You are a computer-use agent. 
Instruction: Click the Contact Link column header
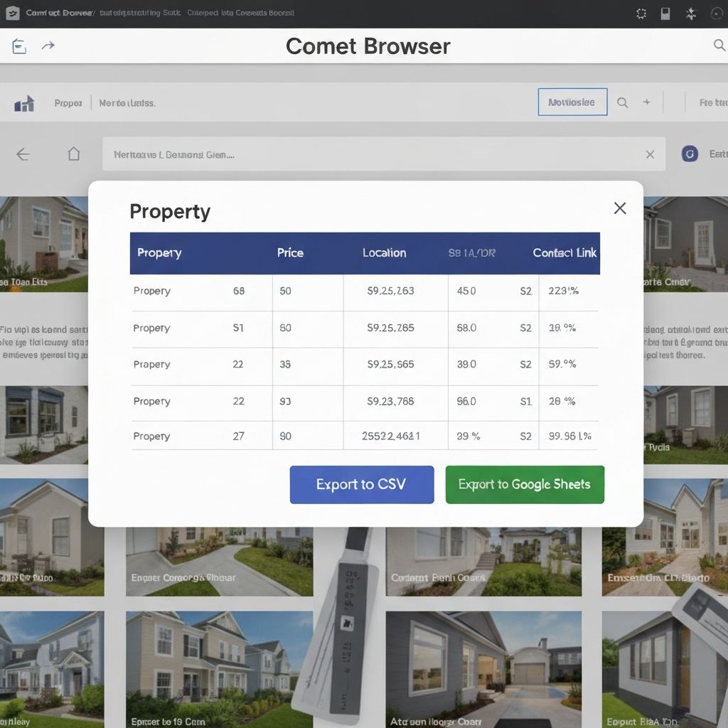coord(564,252)
